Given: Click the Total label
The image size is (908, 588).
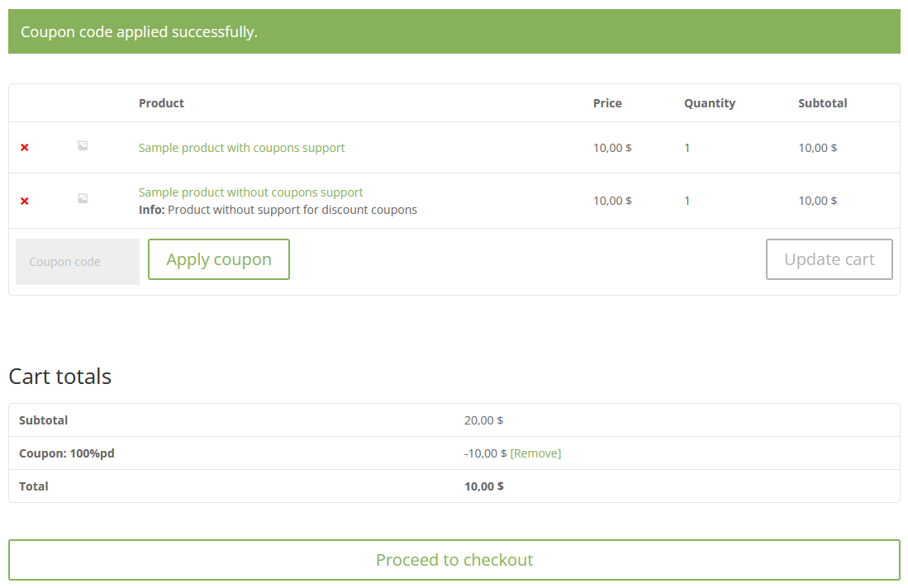Looking at the screenshot, I should 34,486.
